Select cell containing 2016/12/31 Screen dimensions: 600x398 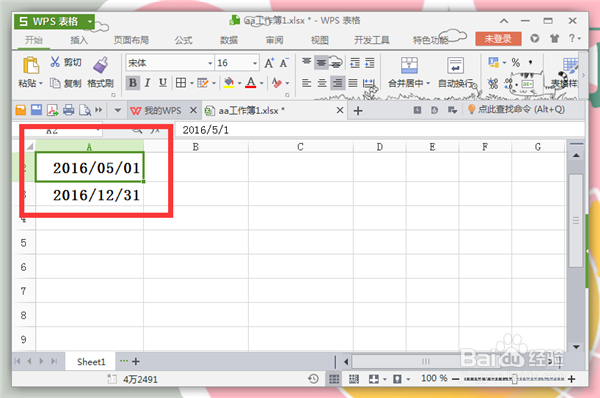[x=90, y=195]
